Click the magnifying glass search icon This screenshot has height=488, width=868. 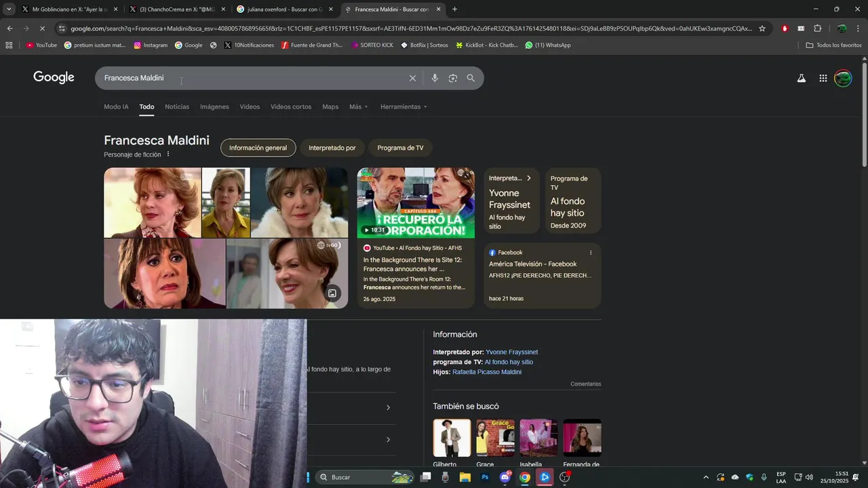(471, 78)
